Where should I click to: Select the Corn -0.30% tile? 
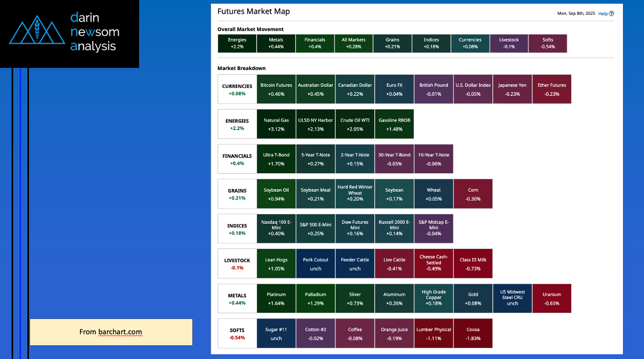[x=473, y=194]
